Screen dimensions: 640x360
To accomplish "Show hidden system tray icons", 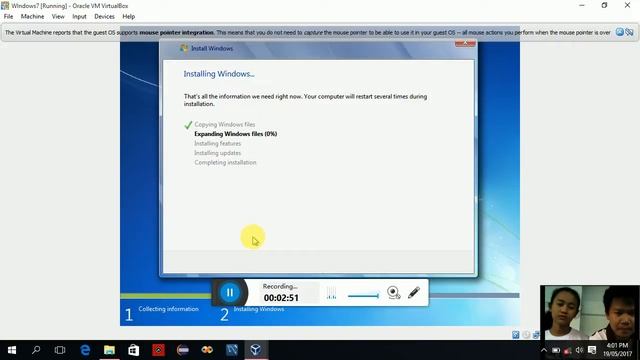I will coord(544,350).
